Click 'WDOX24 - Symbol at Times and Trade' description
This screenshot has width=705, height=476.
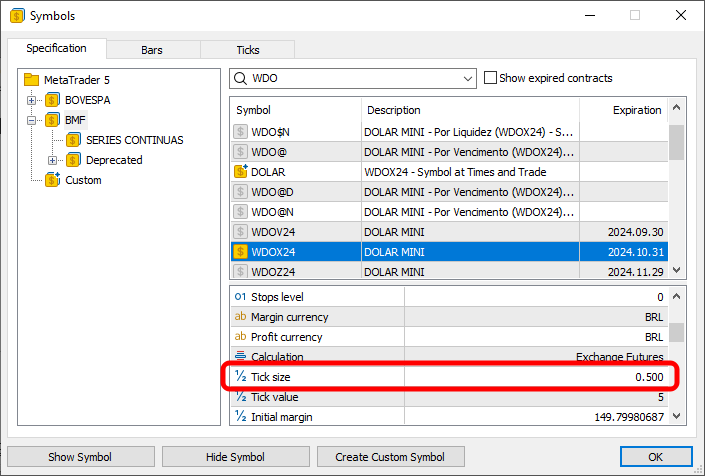point(455,172)
